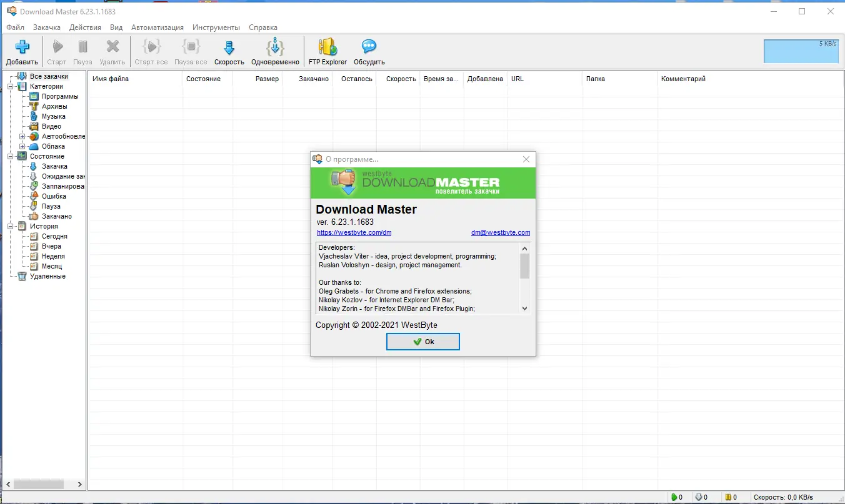Collapse the История tree node
The width and height of the screenshot is (845, 504).
point(11,226)
